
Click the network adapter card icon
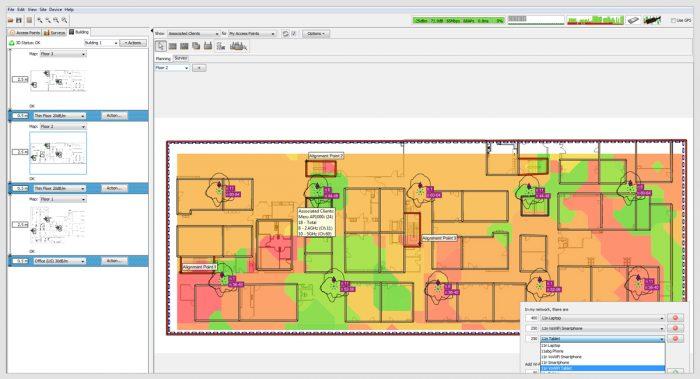(633, 20)
